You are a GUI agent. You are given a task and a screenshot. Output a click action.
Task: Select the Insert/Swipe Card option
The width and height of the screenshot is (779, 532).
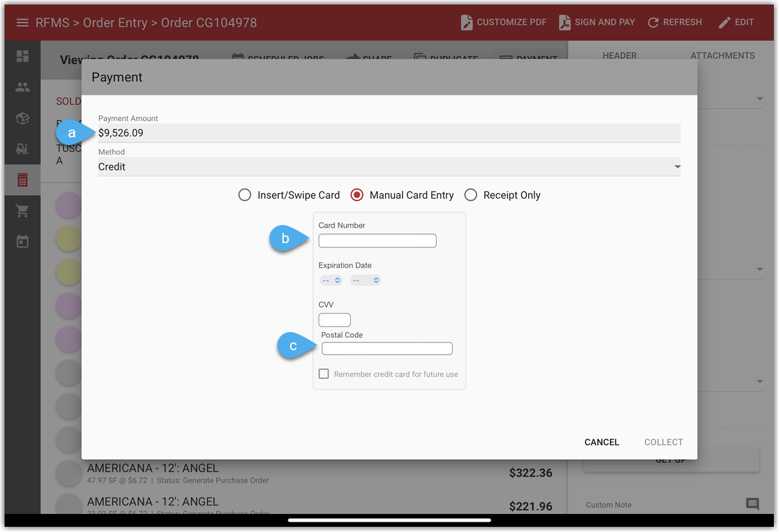[x=244, y=194]
